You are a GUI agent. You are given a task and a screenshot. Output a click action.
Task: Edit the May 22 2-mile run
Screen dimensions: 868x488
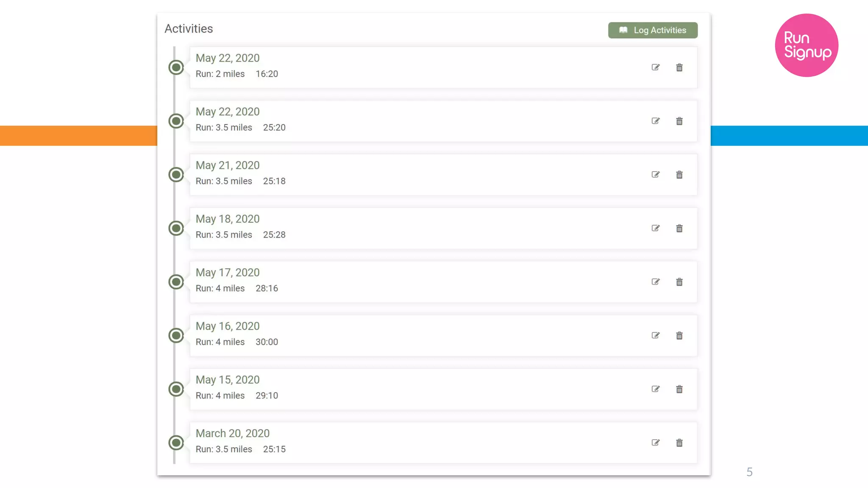(656, 67)
